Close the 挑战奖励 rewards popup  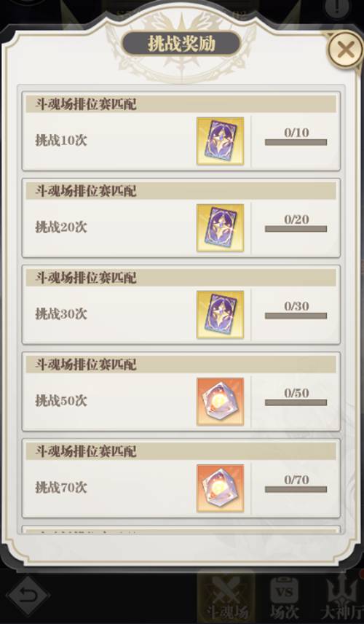(345, 50)
